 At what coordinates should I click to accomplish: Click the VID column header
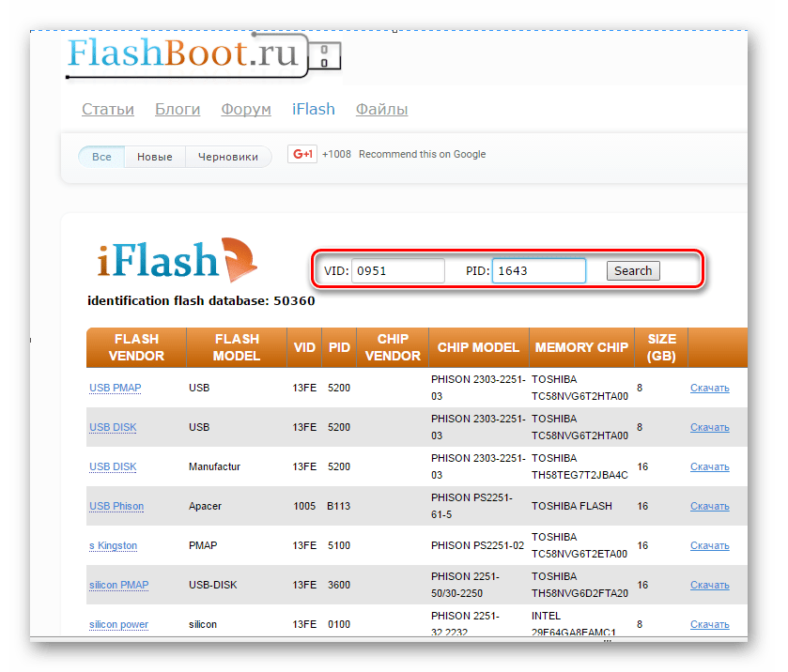pyautogui.click(x=304, y=347)
